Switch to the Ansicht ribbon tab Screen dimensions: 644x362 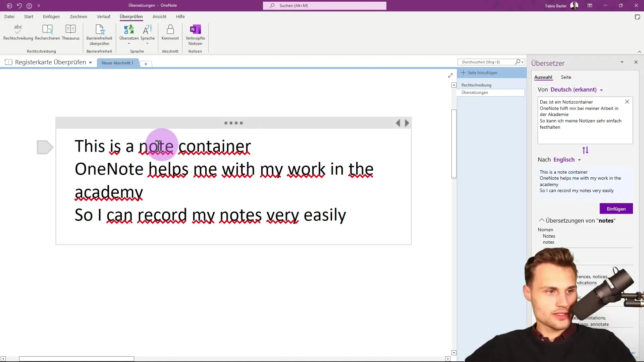pyautogui.click(x=159, y=16)
